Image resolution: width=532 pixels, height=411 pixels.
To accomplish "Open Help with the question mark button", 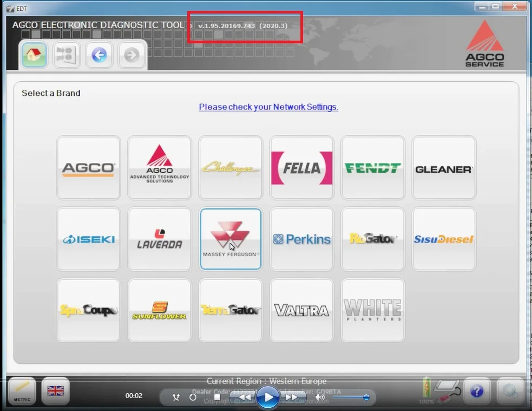I will (x=477, y=392).
